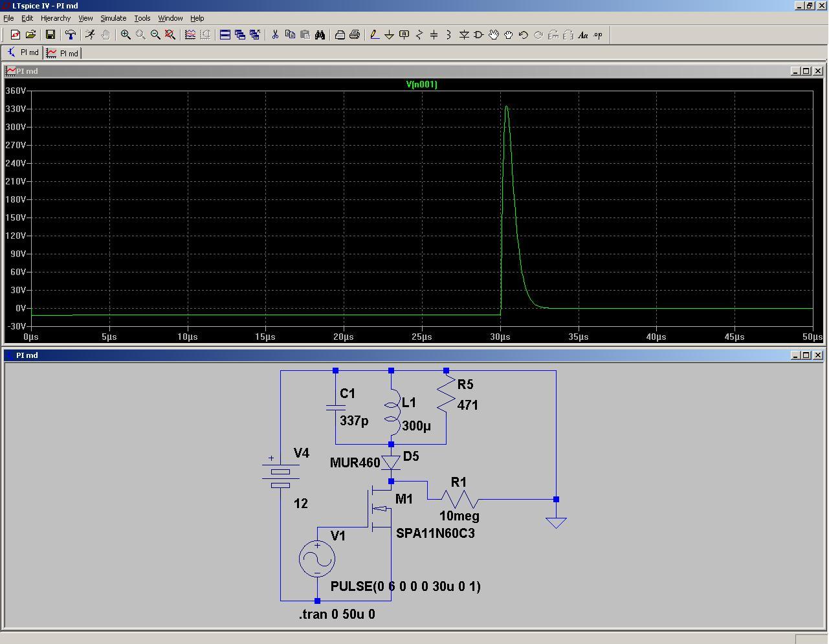Click the SPICE directive .op icon

tap(598, 35)
